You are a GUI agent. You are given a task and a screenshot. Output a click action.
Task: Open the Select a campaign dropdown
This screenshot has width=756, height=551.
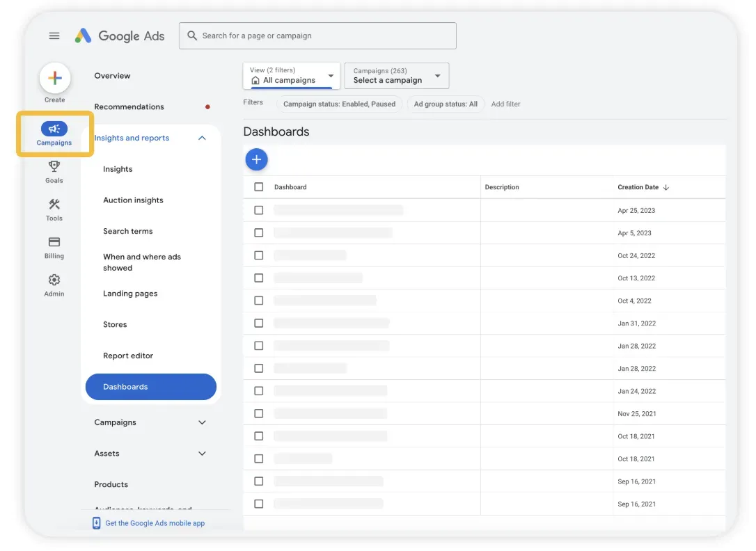click(395, 76)
